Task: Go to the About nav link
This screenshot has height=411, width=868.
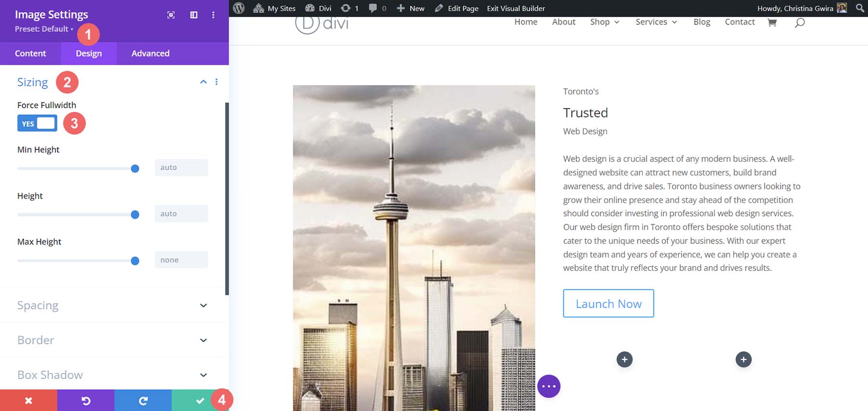Action: click(564, 22)
